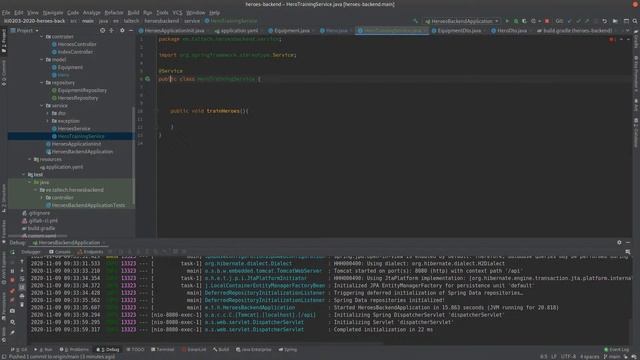The width and height of the screenshot is (640, 360).
Task: Click DispatcherServlet logger link in last log line
Action: (x=254, y=329)
